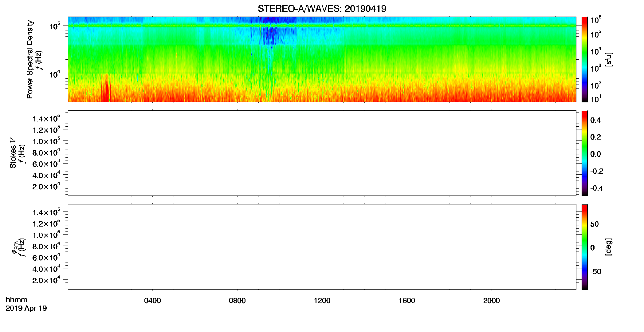Image resolution: width=644 pixels, height=332 pixels.
Task: Click the 10^4 tick on spectrogram frequency axis
Action: pyautogui.click(x=54, y=74)
